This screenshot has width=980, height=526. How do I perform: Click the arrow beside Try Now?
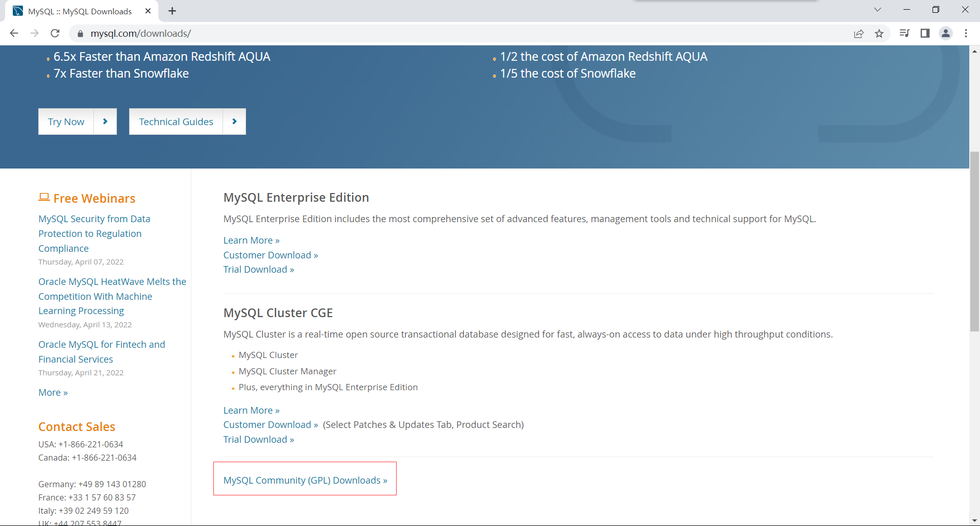coord(105,122)
